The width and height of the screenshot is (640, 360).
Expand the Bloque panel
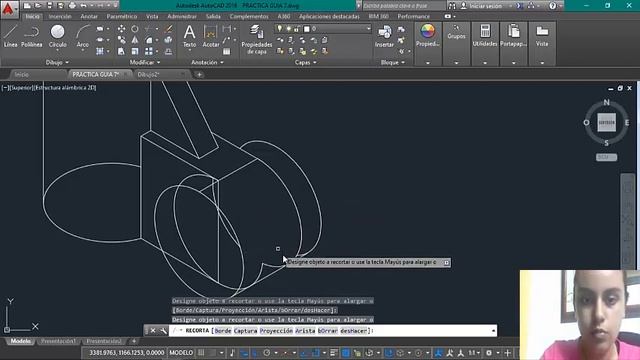pos(393,62)
